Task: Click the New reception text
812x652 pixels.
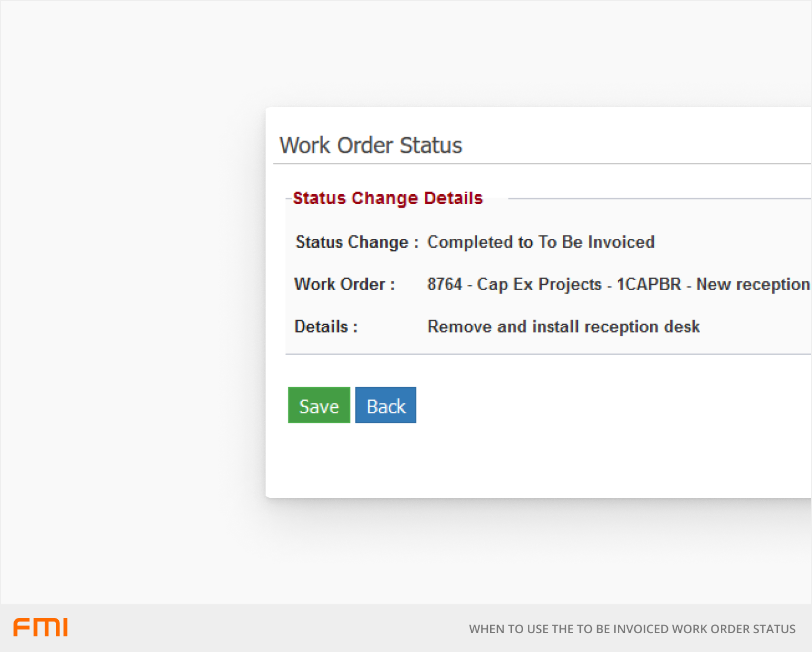Action: (753, 284)
